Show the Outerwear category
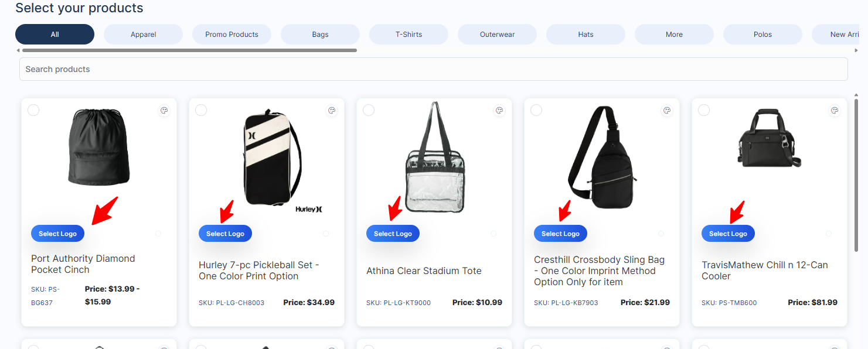Viewport: 868px width, 349px height. (497, 35)
